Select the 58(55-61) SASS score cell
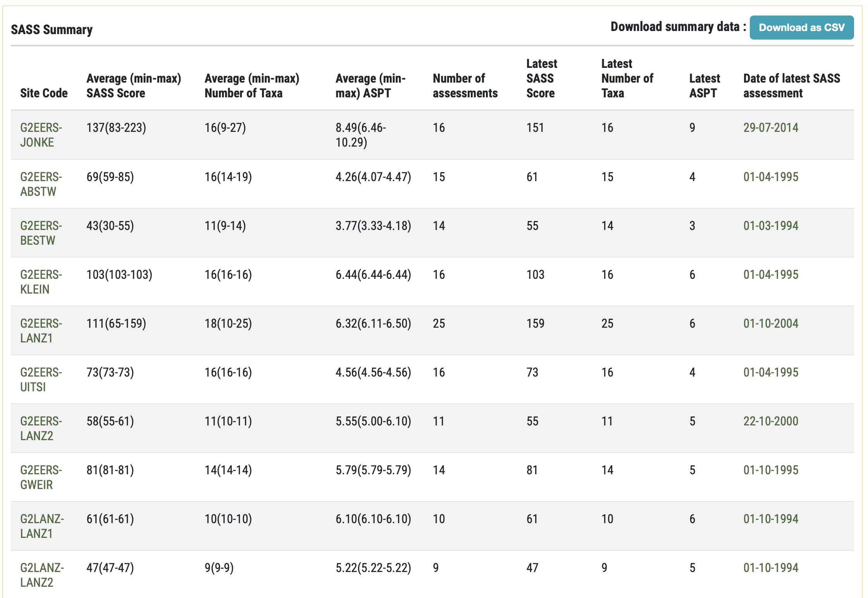The height and width of the screenshot is (598, 868). click(110, 421)
